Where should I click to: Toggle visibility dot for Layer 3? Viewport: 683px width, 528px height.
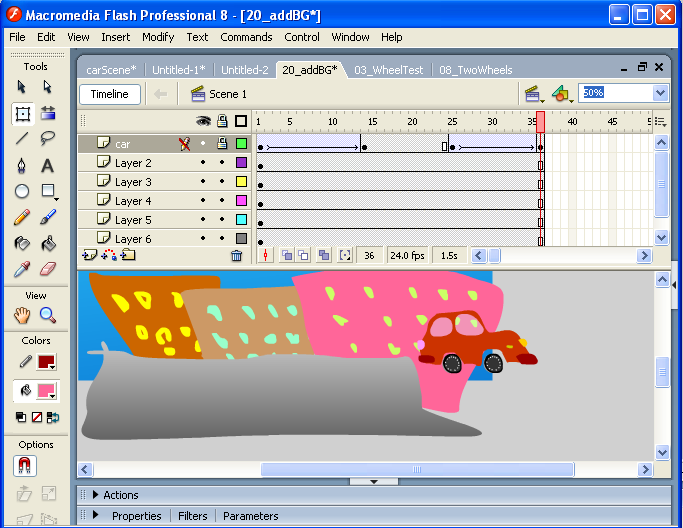click(x=203, y=182)
